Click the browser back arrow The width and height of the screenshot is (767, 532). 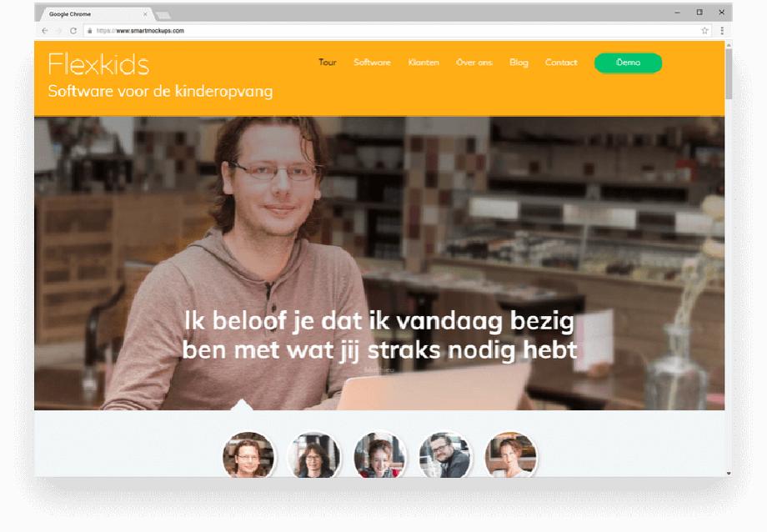click(x=45, y=31)
